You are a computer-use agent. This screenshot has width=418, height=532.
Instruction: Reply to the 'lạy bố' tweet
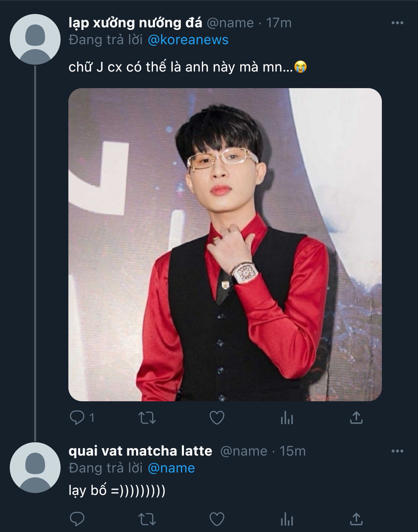pos(77,519)
